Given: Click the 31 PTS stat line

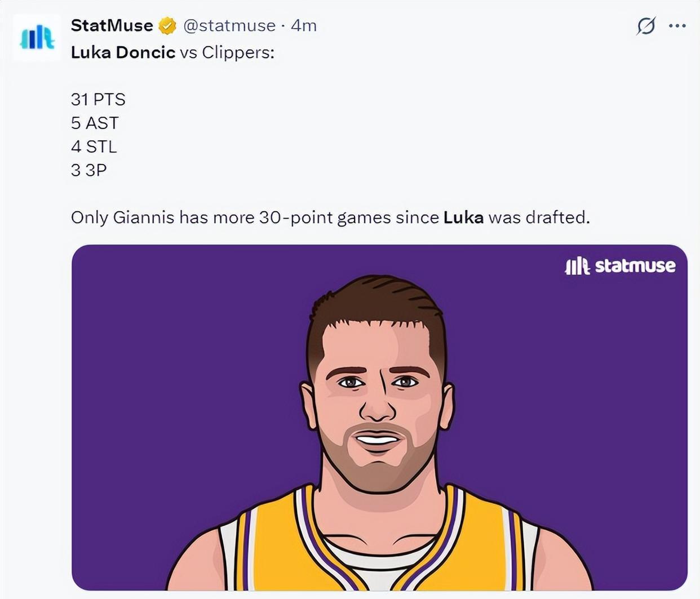Looking at the screenshot, I should tap(98, 100).
